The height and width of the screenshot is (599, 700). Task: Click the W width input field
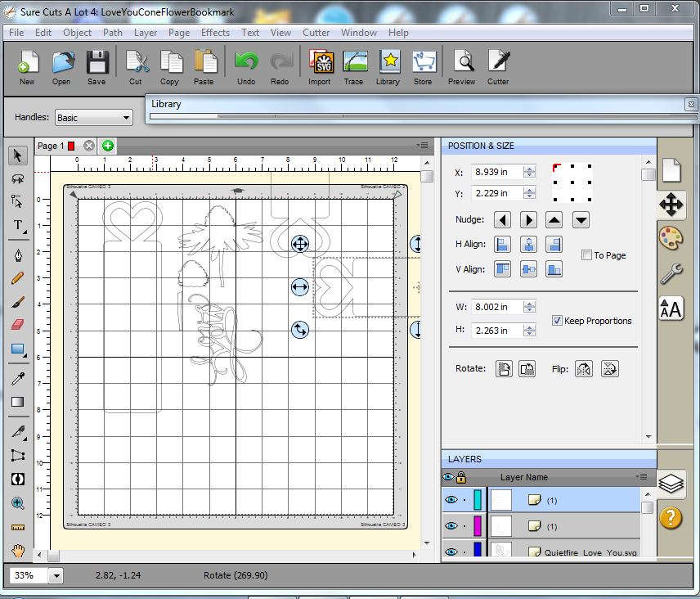point(496,307)
